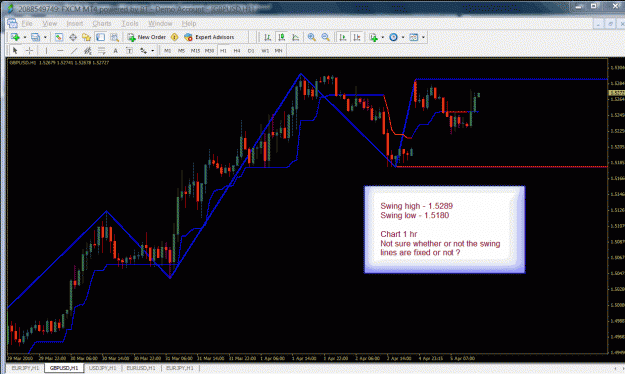Choose the Equidistant Channel tool
Image resolution: width=625 pixels, height=374 pixels.
tap(88, 51)
